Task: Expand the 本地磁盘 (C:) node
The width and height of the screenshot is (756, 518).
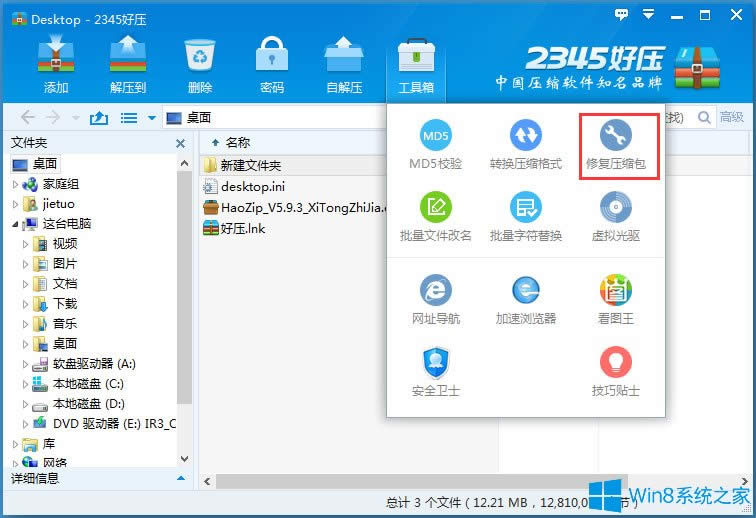Action: 27,384
